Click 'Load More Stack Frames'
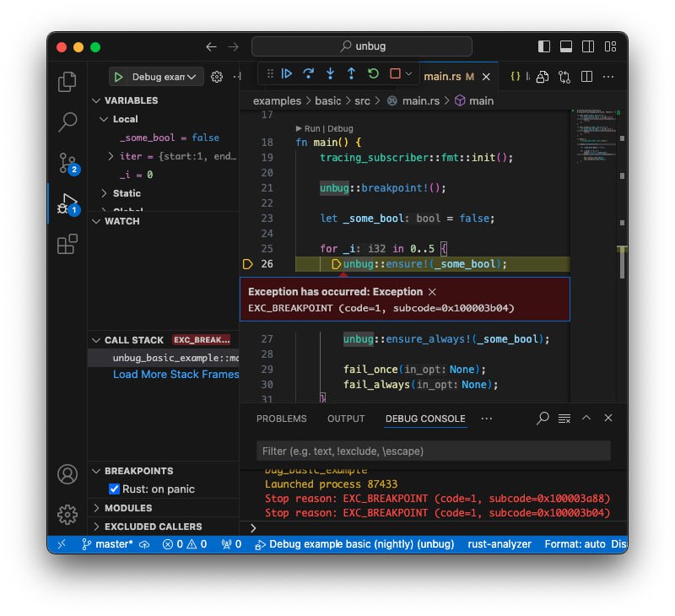Viewport: 675px width, 616px height. pos(175,374)
